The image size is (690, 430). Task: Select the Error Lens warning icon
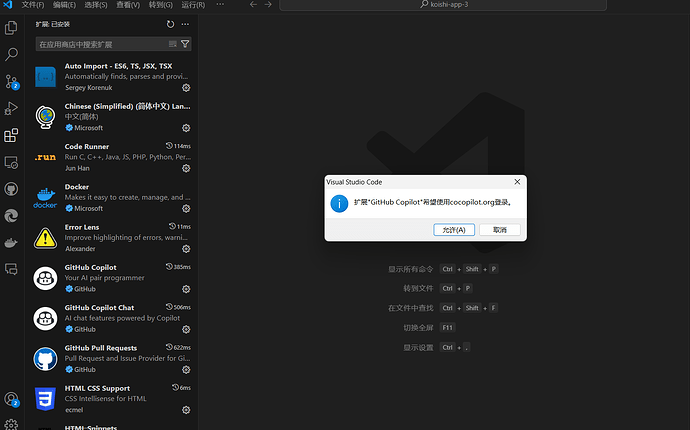coord(45,238)
